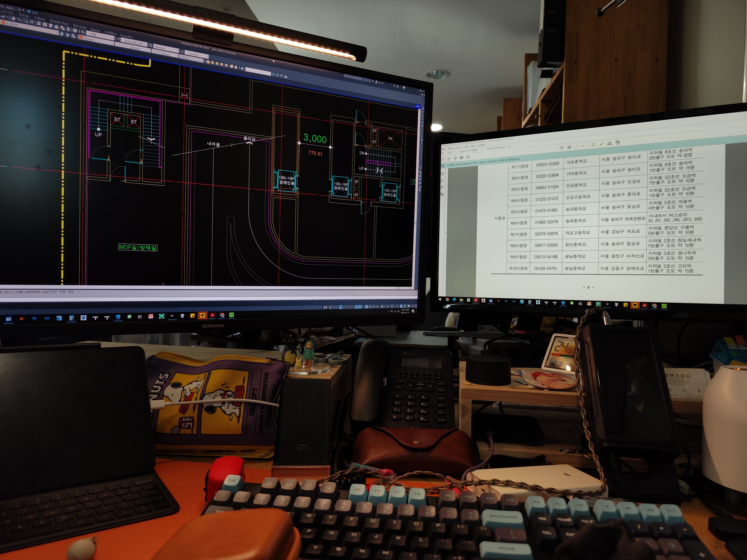Screen dimensions: 747x560
Task: Open Acrobat bookmarks panel
Action: click(x=442, y=181)
